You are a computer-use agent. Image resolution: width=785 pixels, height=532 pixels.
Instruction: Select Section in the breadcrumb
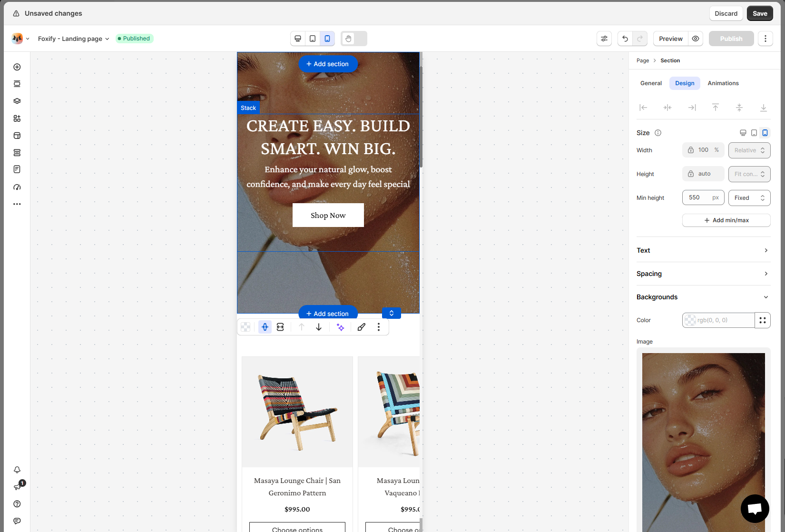[x=670, y=60]
